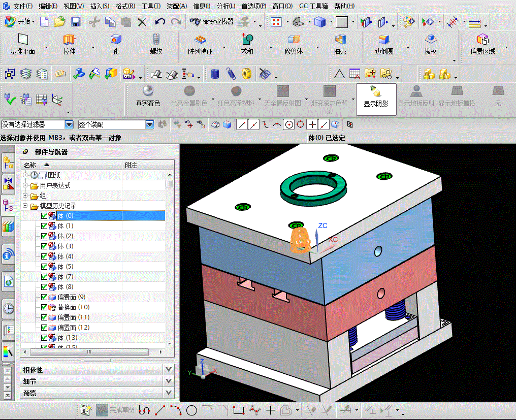
Task: Click the 真实着色 rendering button
Action: tap(148, 96)
